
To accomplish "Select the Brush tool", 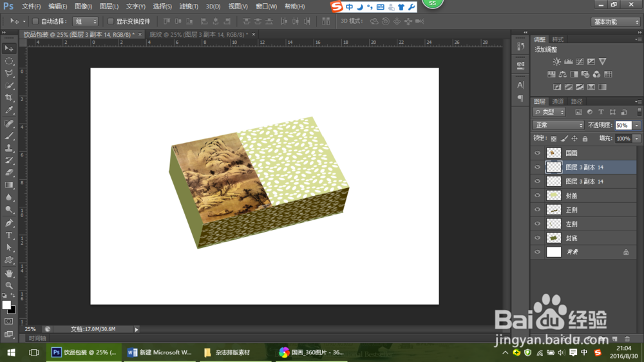I will click(9, 136).
